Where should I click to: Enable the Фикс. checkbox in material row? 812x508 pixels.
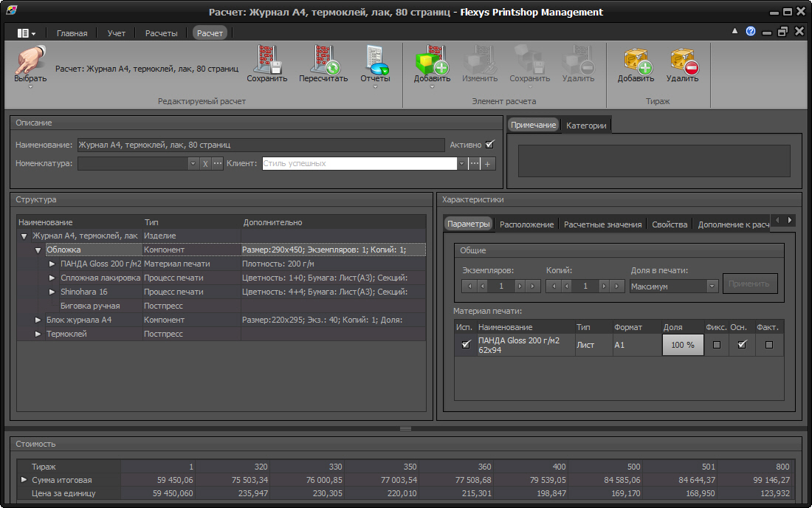pos(716,345)
